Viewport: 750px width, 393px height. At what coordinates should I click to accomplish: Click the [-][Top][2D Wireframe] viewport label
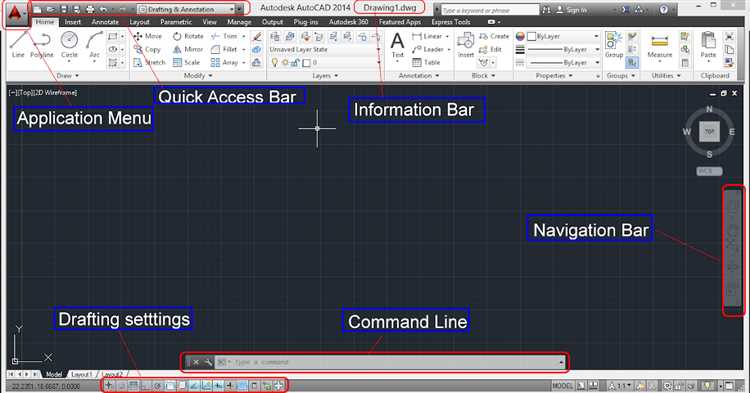tap(43, 92)
